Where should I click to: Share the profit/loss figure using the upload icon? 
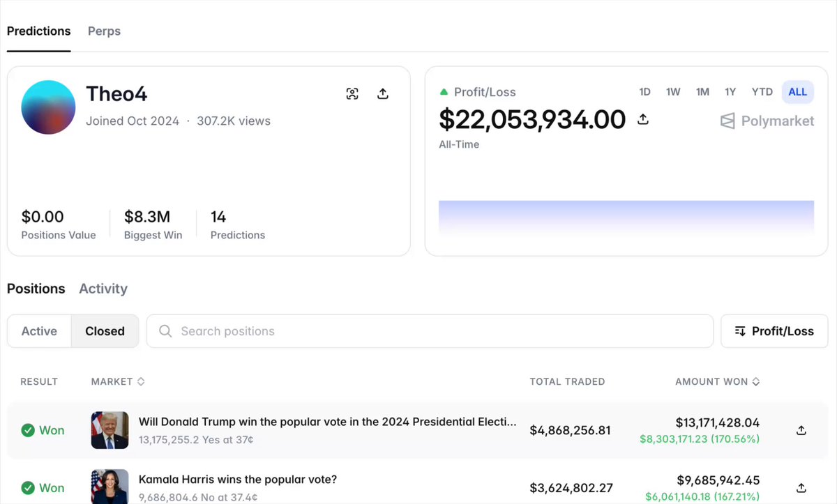tap(643, 120)
